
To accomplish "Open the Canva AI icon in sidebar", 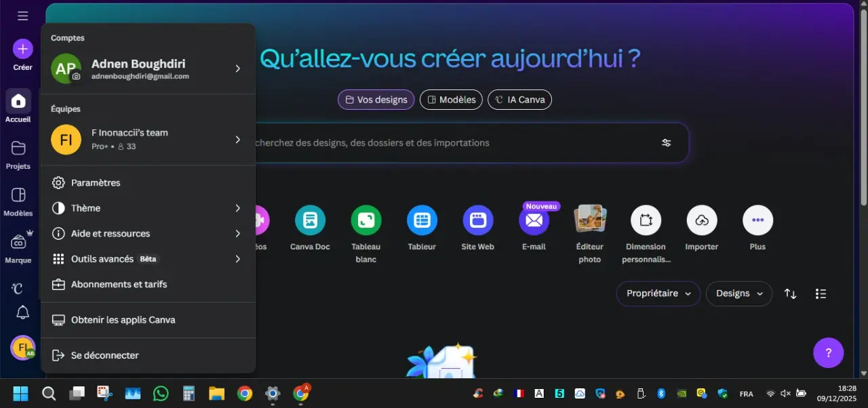I will [18, 289].
